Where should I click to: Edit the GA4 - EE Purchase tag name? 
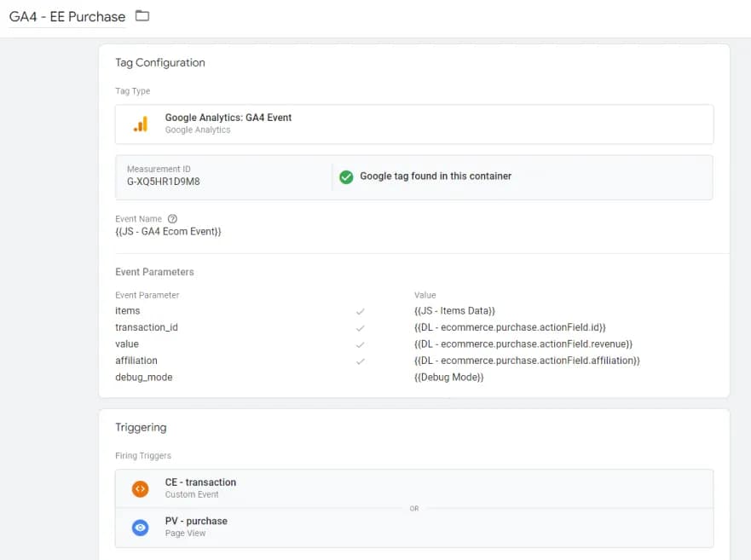[x=67, y=17]
